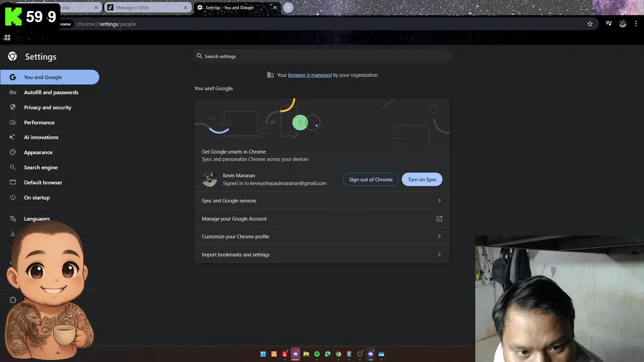Click the email kevinjohnpaulmaranan@gmail.com text

288,183
